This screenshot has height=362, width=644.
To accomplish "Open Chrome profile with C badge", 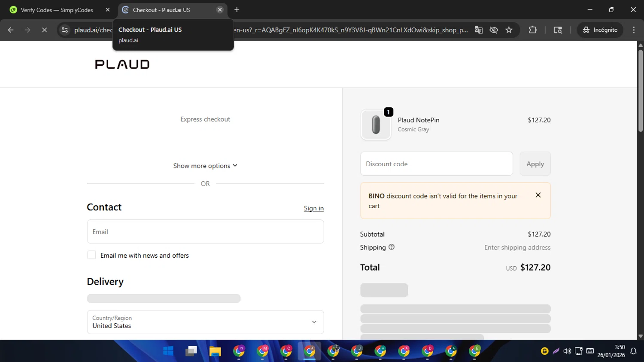I will tap(286, 351).
